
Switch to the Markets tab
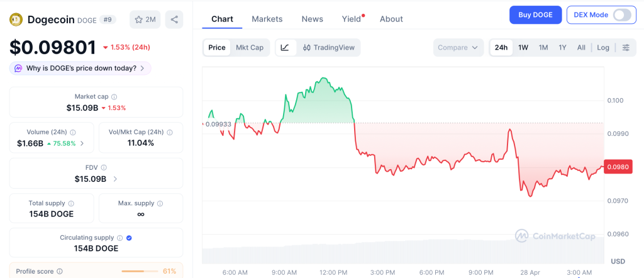[x=267, y=19]
